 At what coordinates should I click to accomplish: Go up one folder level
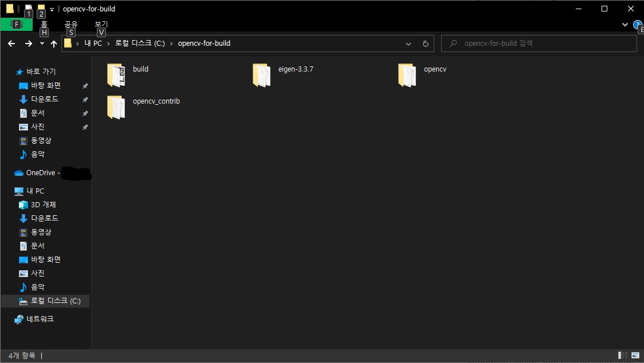[x=54, y=44]
